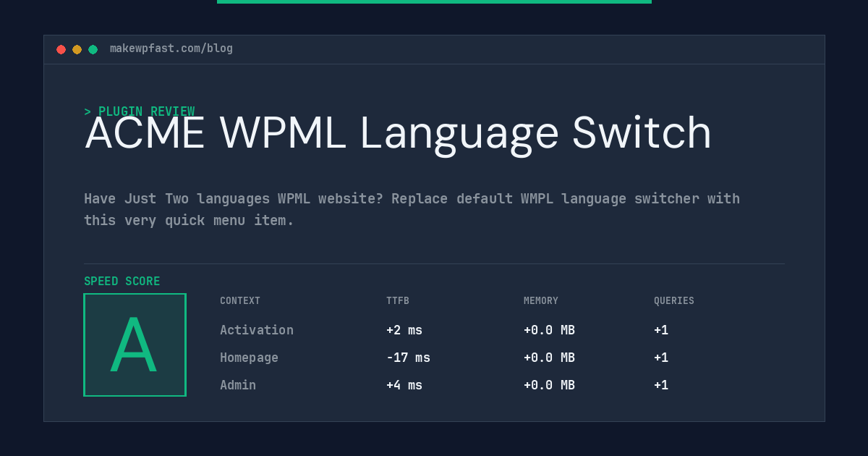Click the Activation TTFB value +2 ms
Image resolution: width=868 pixels, height=456 pixels.
(404, 330)
